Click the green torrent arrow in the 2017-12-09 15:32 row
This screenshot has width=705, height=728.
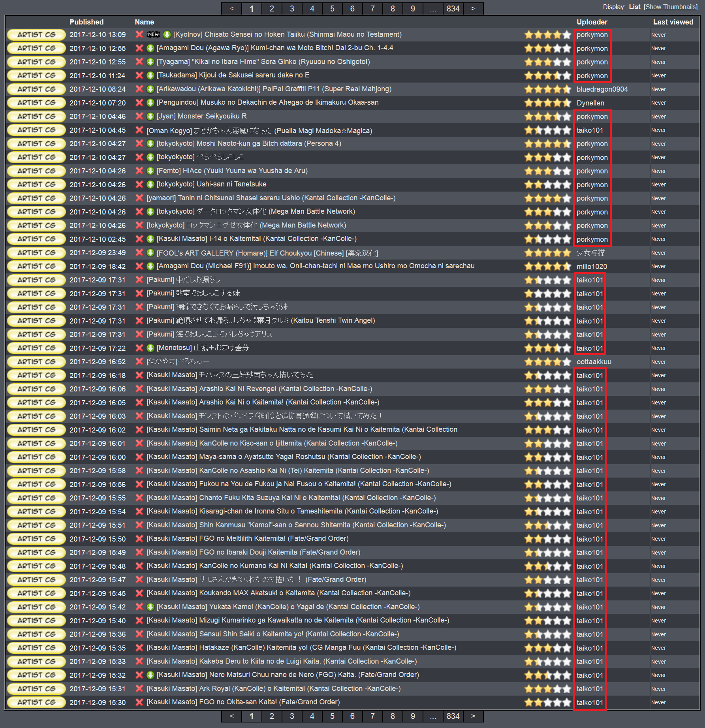point(150,675)
